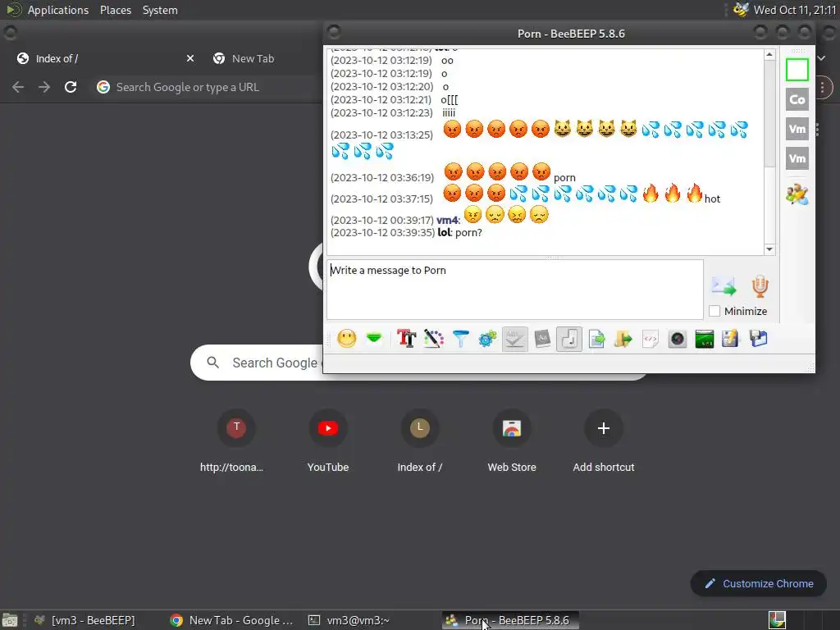The width and height of the screenshot is (840, 630).
Task: Enable the Minimize checkbox
Action: click(x=714, y=311)
